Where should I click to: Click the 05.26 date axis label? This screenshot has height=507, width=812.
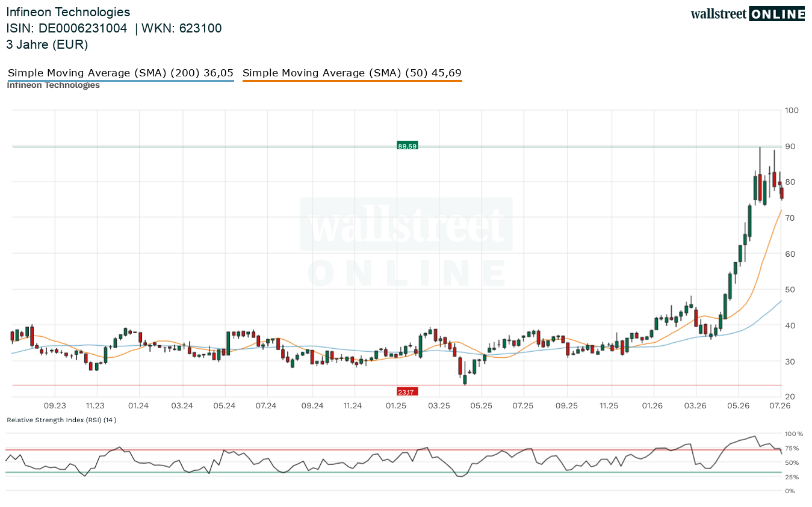coord(738,406)
